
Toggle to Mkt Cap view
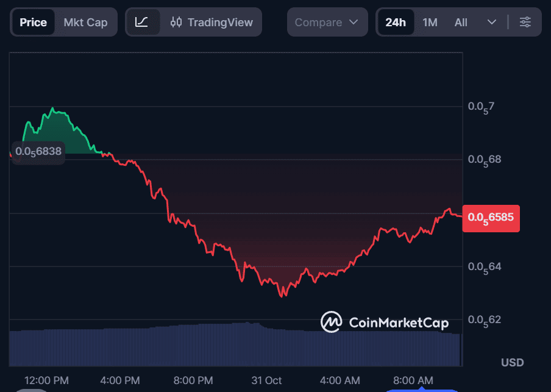click(x=85, y=22)
